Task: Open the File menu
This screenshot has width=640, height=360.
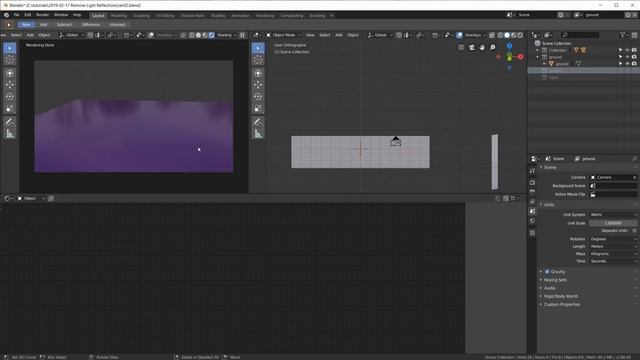Action: click(x=16, y=15)
